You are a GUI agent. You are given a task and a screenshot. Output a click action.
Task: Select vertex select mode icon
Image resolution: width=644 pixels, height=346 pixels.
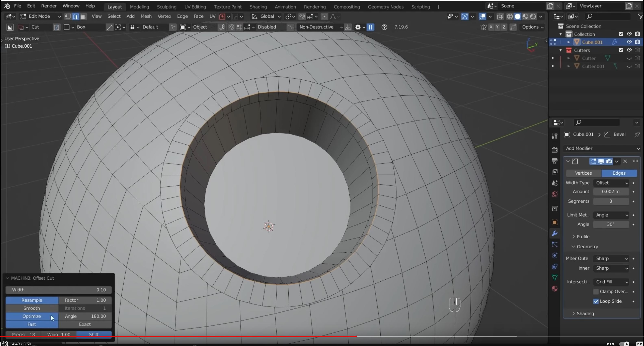pyautogui.click(x=68, y=16)
